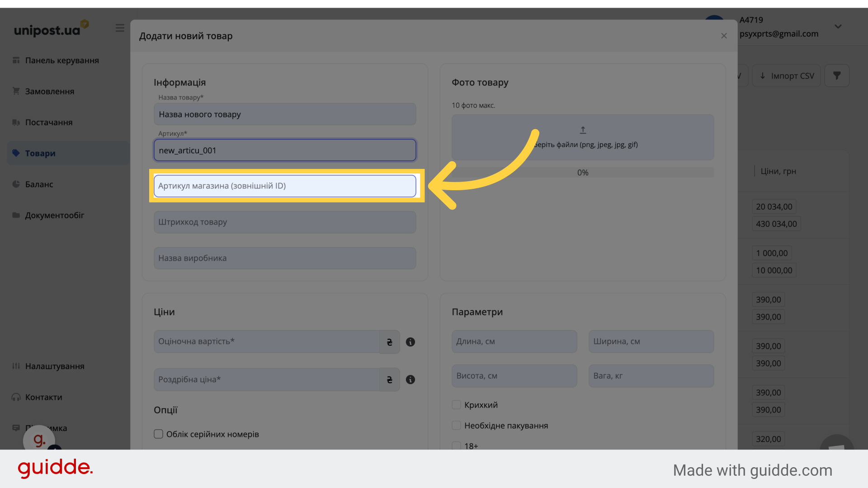Click the Постачання truck icon
Image resolution: width=868 pixels, height=488 pixels.
pyautogui.click(x=16, y=122)
